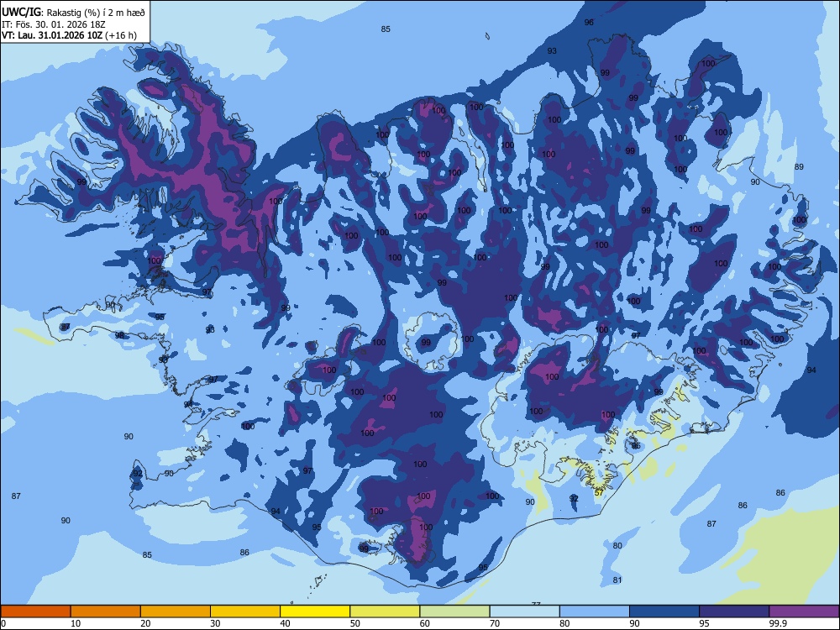Click the 60–70 light green legend swatch

click(454, 612)
